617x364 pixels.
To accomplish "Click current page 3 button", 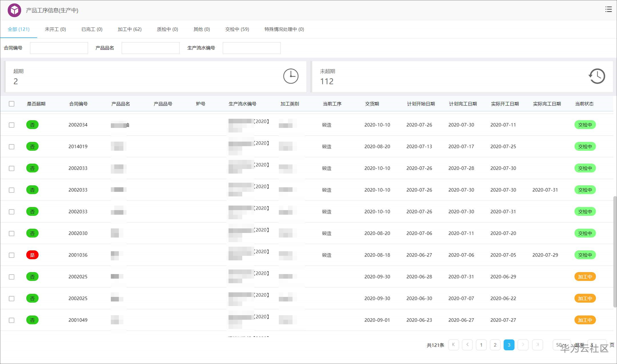I will click(x=509, y=345).
